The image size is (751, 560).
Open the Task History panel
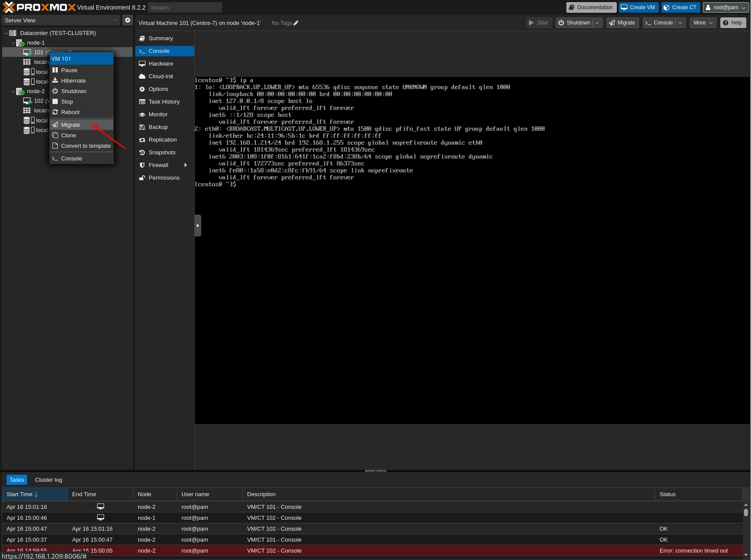(164, 101)
